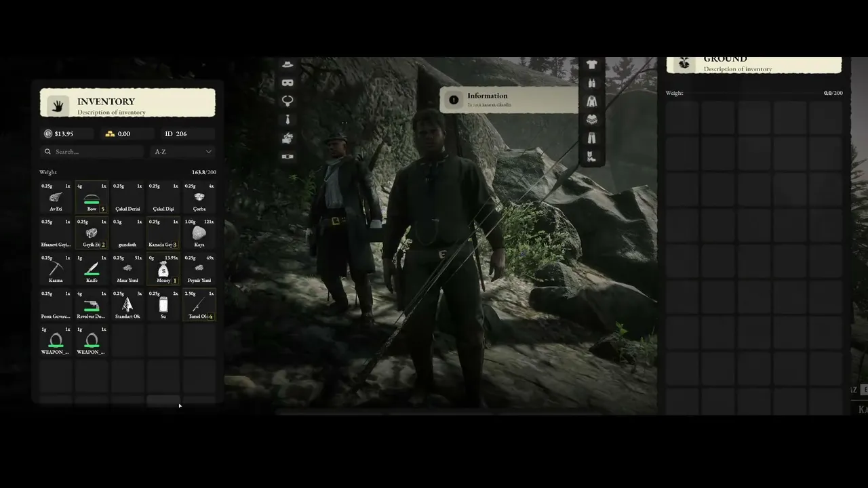The image size is (868, 488).
Task: Select the Kazma pickaxe item
Action: pyautogui.click(x=56, y=269)
